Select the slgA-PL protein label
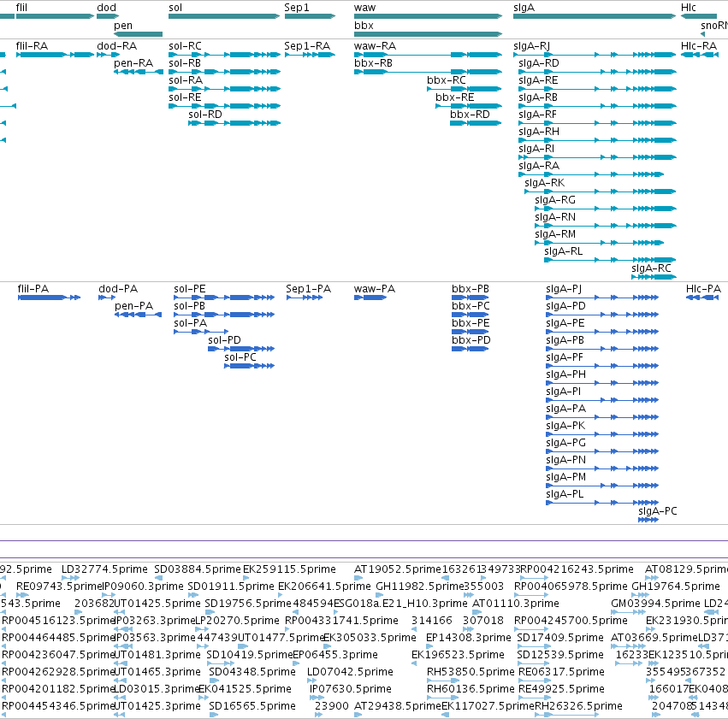The width and height of the screenshot is (728, 719). pos(565,494)
